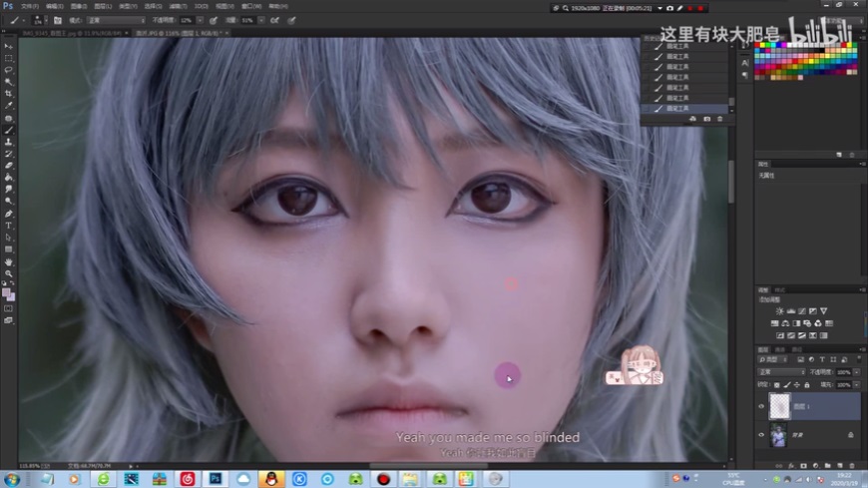Pick the red swatch in Swatches panel
Screen dimensions: 868x488
pyautogui.click(x=758, y=45)
